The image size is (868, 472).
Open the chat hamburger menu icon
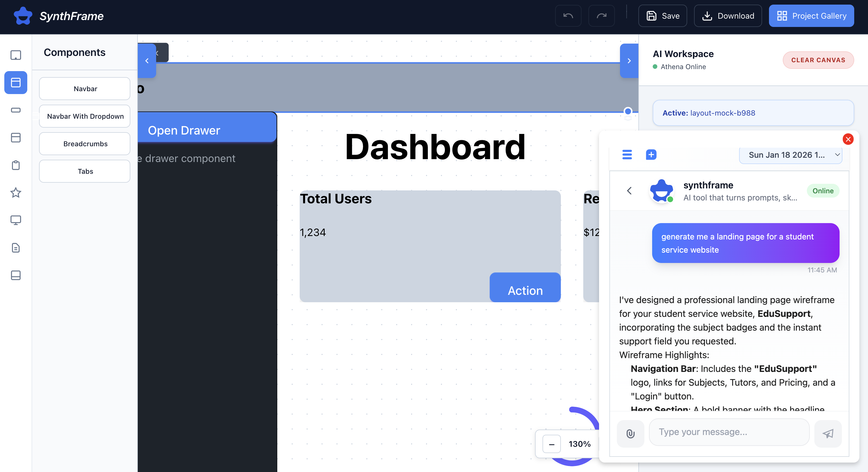(x=627, y=155)
